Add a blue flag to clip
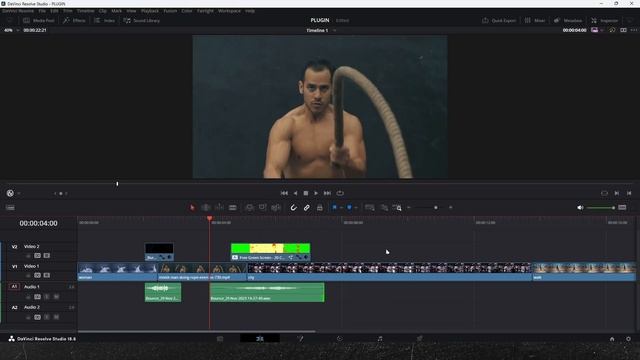 pos(334,208)
